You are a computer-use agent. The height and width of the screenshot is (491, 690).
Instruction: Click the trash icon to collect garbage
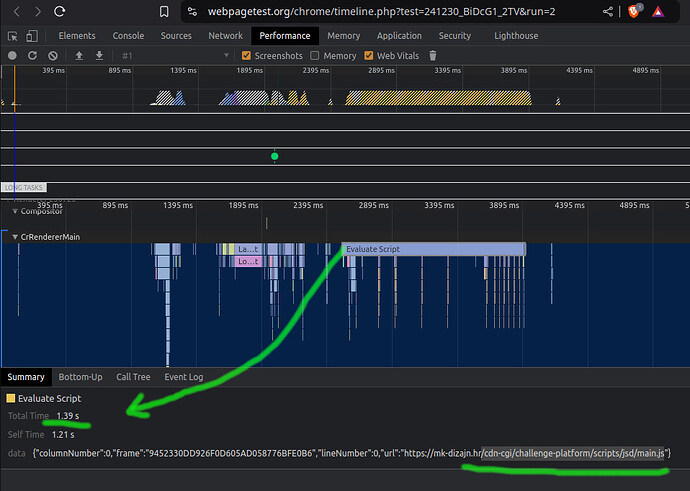click(432, 56)
